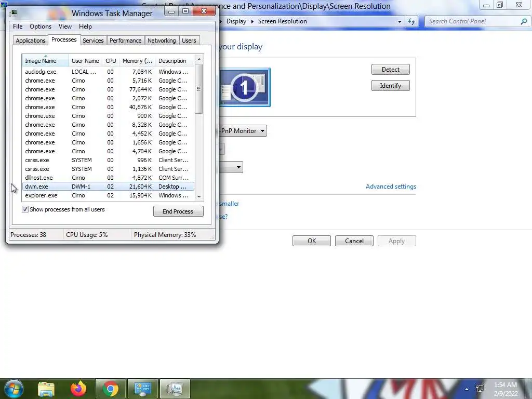This screenshot has width=532, height=399.
Task: Select chrome.exe row using 900 K
Action: [108, 116]
